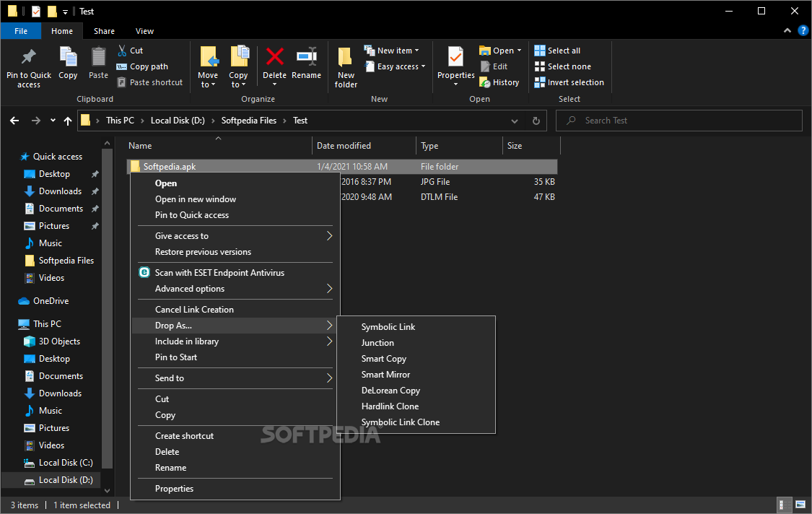Click the Search Test input field
The image size is (812, 514).
tap(679, 121)
